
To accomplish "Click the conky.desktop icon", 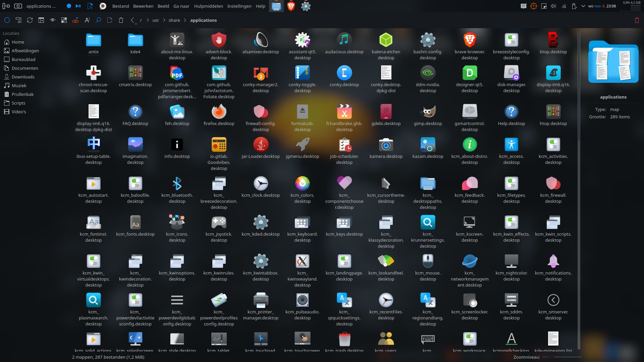I will click(x=344, y=73).
